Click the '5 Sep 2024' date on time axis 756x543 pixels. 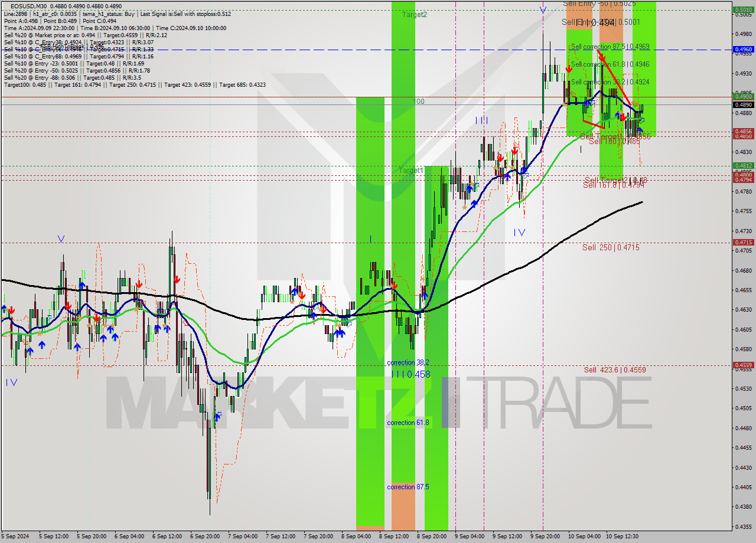coord(15,537)
